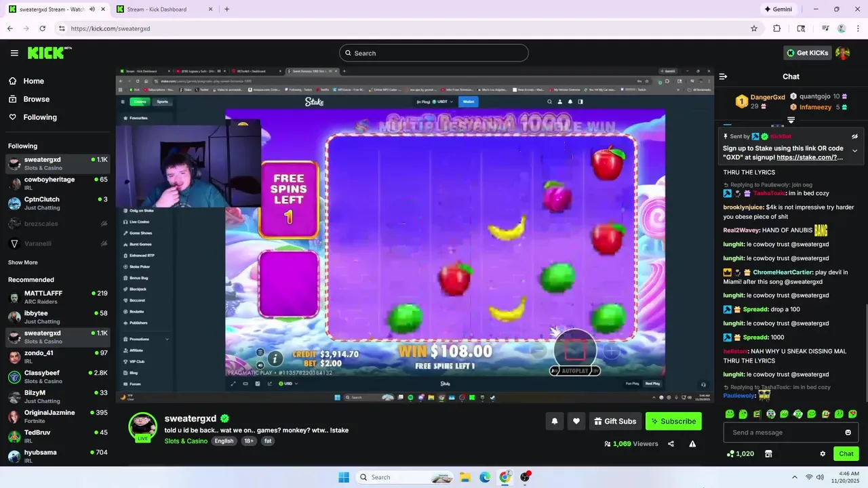Toggle follow heart for sweatergxd
868x488 pixels.
(576, 421)
